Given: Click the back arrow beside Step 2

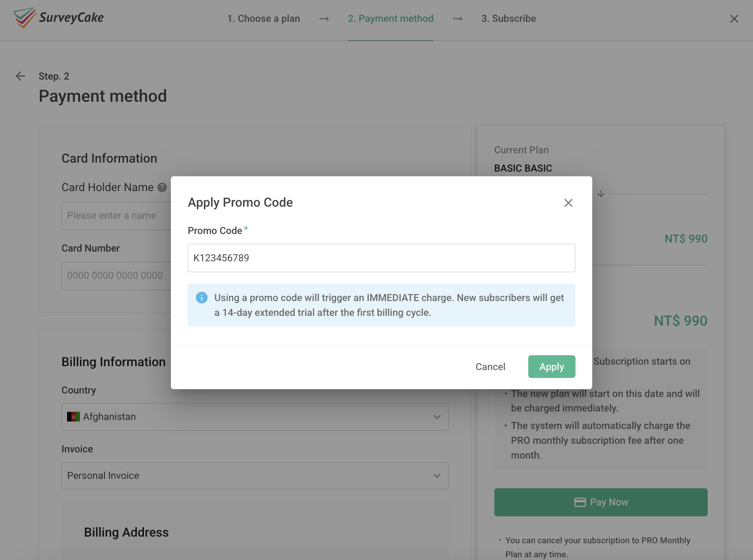Looking at the screenshot, I should point(20,76).
